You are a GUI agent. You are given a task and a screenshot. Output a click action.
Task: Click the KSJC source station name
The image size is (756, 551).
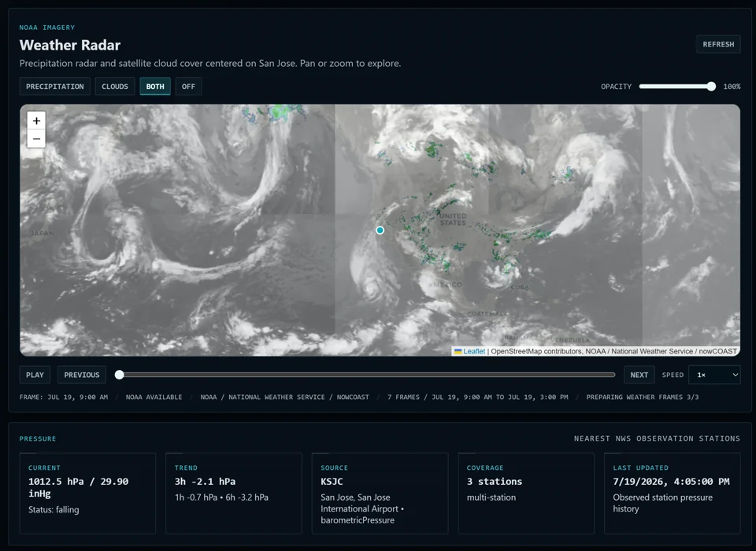(332, 482)
